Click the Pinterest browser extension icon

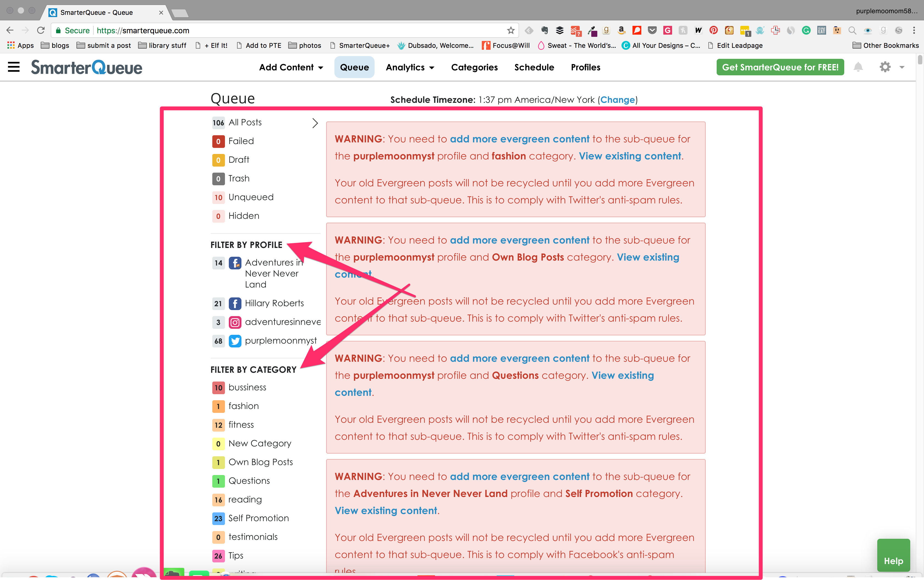713,30
